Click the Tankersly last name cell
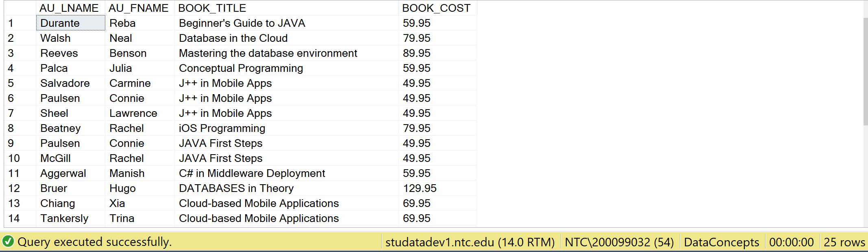This screenshot has width=868, height=252. point(64,218)
